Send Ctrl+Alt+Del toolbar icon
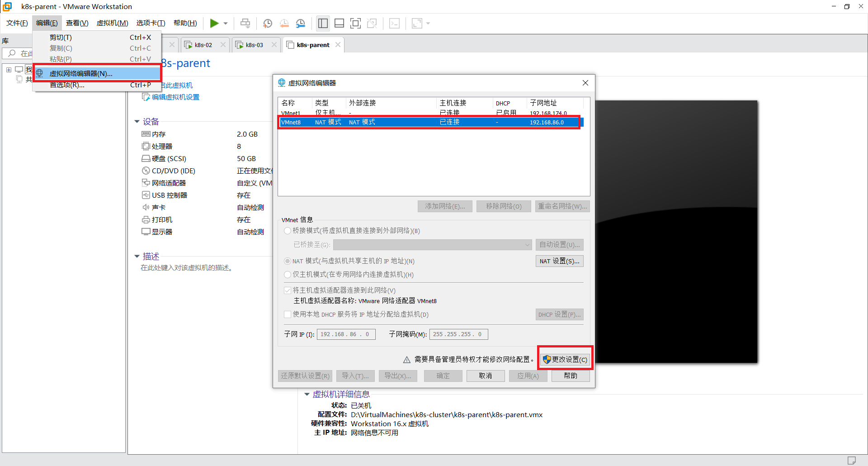 coord(245,23)
